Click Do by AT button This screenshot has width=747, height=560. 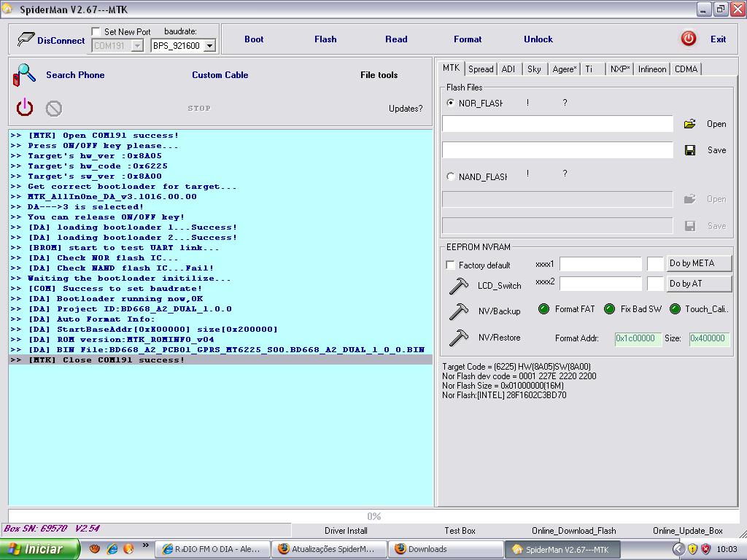[x=698, y=284]
